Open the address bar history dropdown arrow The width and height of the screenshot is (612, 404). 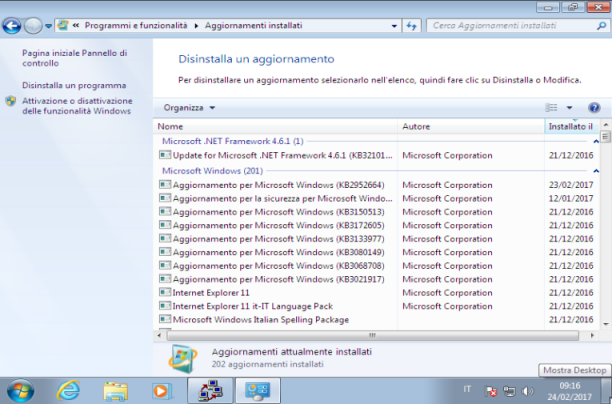[x=394, y=26]
